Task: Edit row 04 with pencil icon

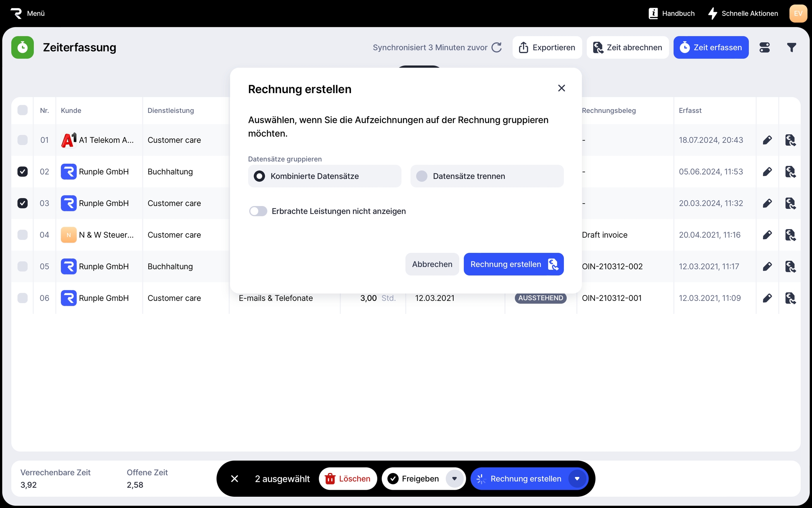Action: click(x=767, y=235)
